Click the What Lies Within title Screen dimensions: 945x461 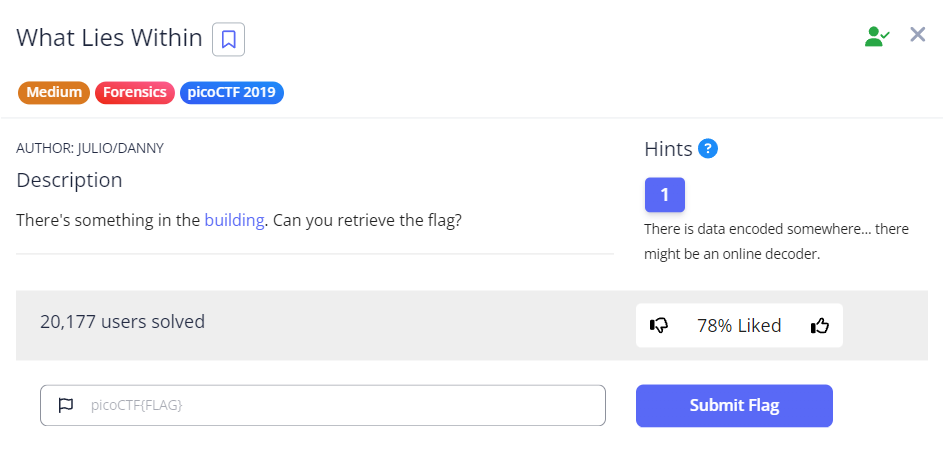(x=109, y=39)
